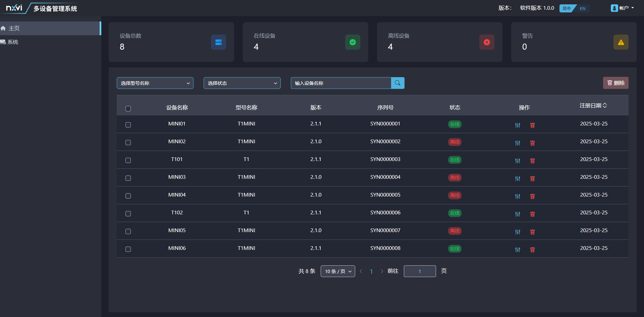Click trash icon in MINI05 row
Viewport: 644px width, 317px height.
(532, 232)
